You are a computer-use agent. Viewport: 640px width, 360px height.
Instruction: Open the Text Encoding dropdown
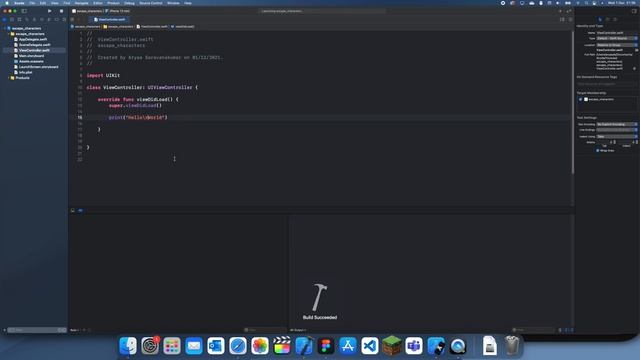617,124
